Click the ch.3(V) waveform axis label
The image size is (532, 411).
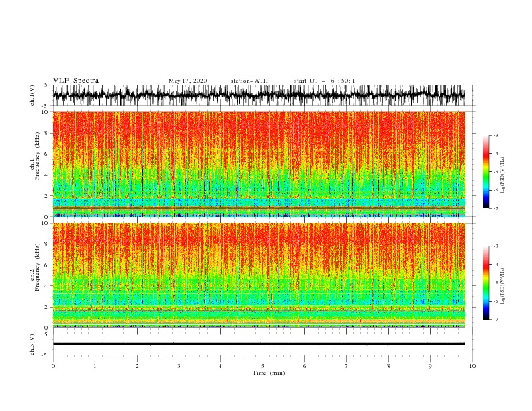[32, 345]
